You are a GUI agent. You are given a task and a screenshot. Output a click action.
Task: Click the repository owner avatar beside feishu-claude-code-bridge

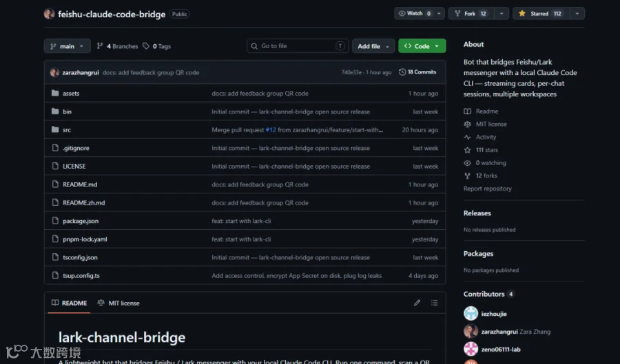pyautogui.click(x=49, y=14)
